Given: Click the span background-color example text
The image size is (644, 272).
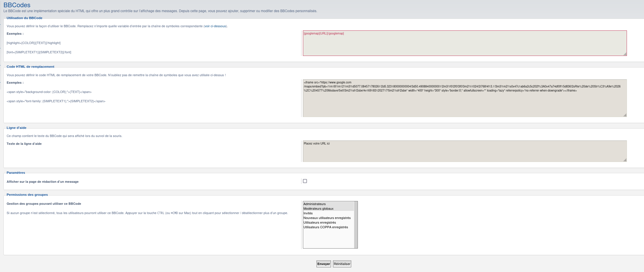Looking at the screenshot, I should click(49, 92).
